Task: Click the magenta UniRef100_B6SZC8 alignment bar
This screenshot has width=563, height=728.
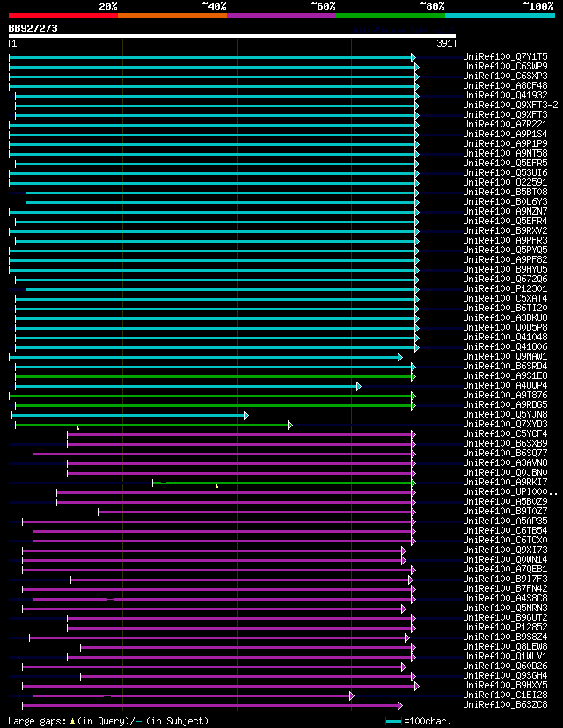Action: tap(212, 706)
